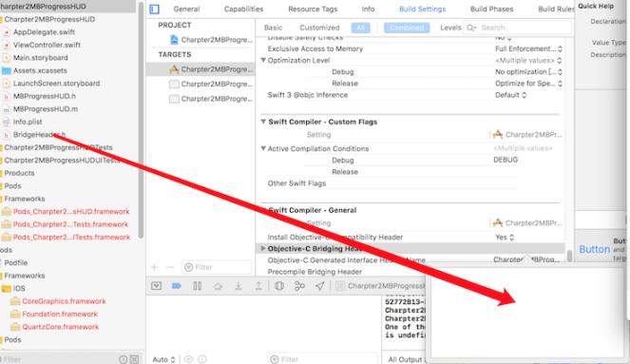Expand the Objective-C Bridging Header row
Image resolution: width=630 pixels, height=364 pixels.
pyautogui.click(x=263, y=248)
